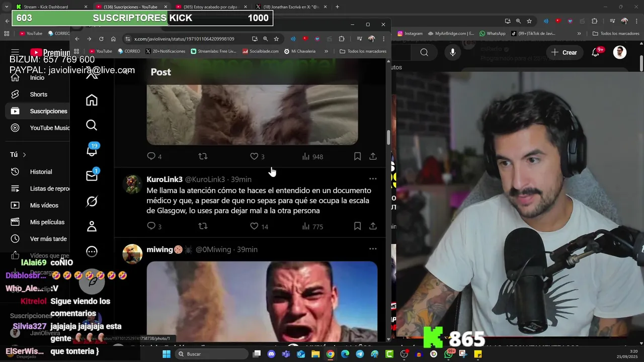Bookmark KuroLink3's reply
The width and height of the screenshot is (644, 362).
point(357,226)
